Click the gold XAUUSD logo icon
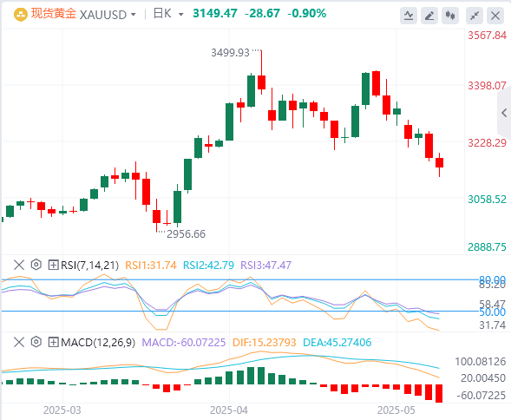Screen dimensions: 511x420 click(x=21, y=15)
